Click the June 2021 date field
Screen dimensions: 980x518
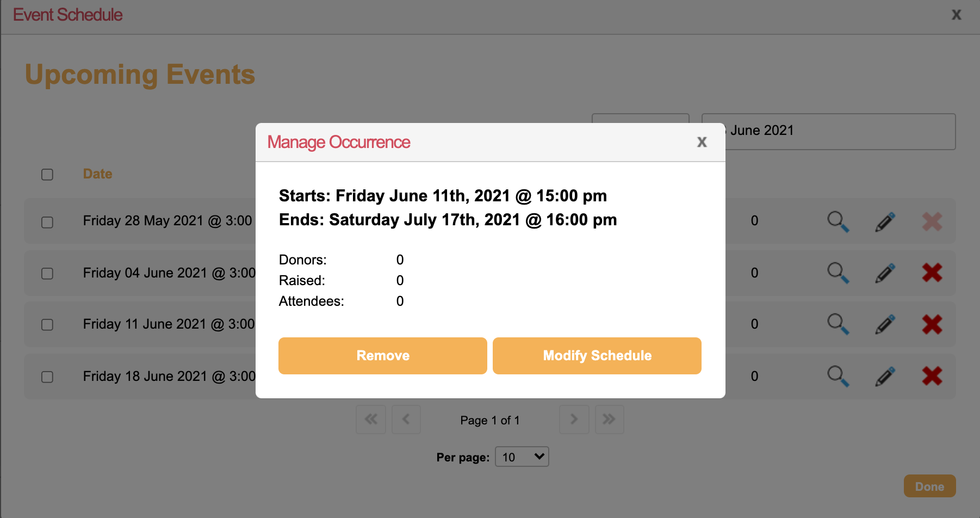tap(838, 131)
